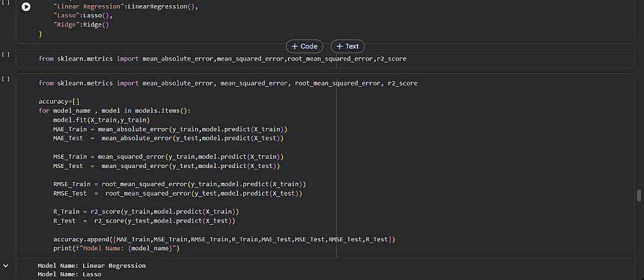Click the "Linear Regression":LinearRegression() line
Screen dimensions: 644x280
(126, 7)
